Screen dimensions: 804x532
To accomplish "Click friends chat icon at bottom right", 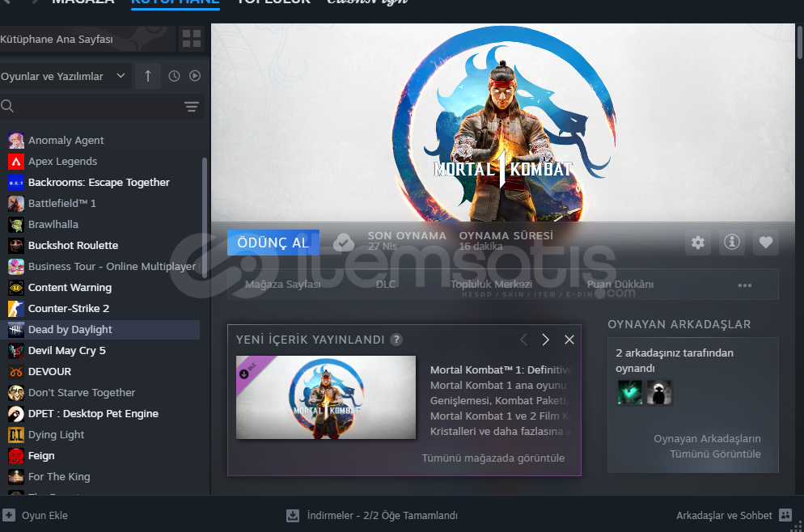I will pyautogui.click(x=785, y=515).
